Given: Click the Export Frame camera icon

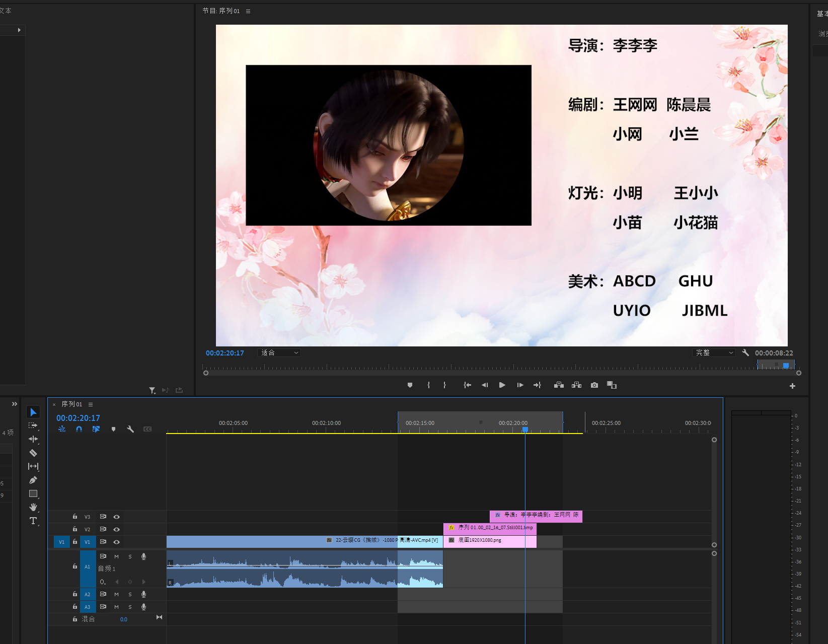Looking at the screenshot, I should (594, 385).
